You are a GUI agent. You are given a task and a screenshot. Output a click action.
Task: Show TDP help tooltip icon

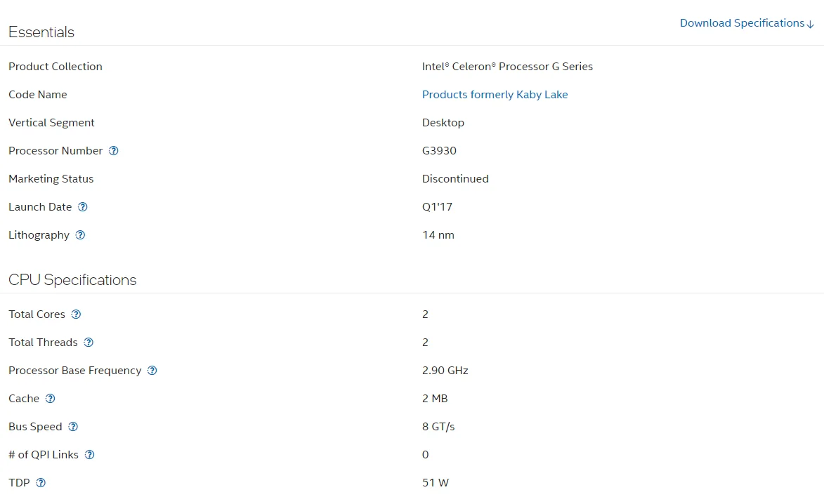pos(41,483)
